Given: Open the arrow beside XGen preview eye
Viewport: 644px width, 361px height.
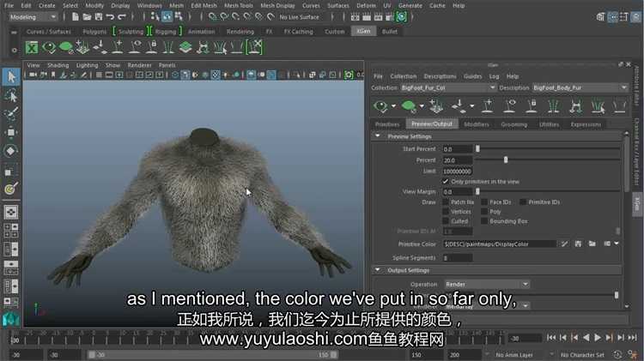Looking at the screenshot, I should coord(393,106).
